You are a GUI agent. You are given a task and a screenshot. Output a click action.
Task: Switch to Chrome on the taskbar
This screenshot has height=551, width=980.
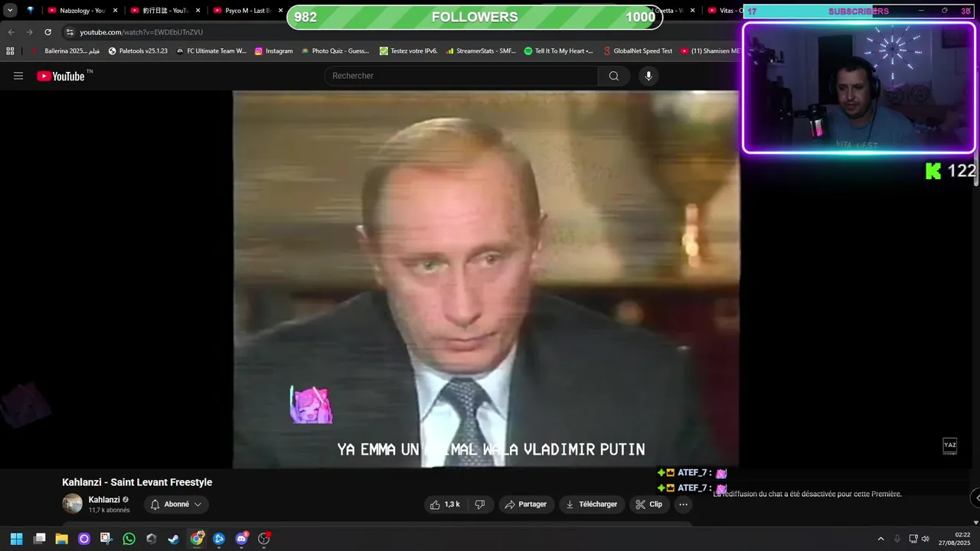(197, 539)
